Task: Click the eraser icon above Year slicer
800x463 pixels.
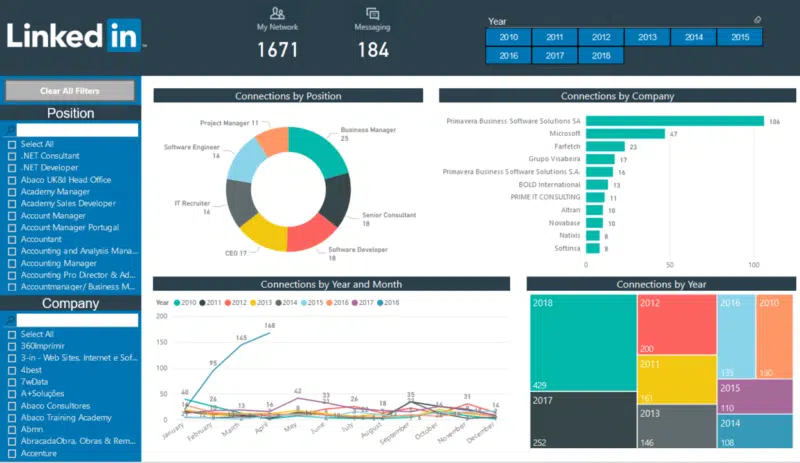Action: (757, 20)
